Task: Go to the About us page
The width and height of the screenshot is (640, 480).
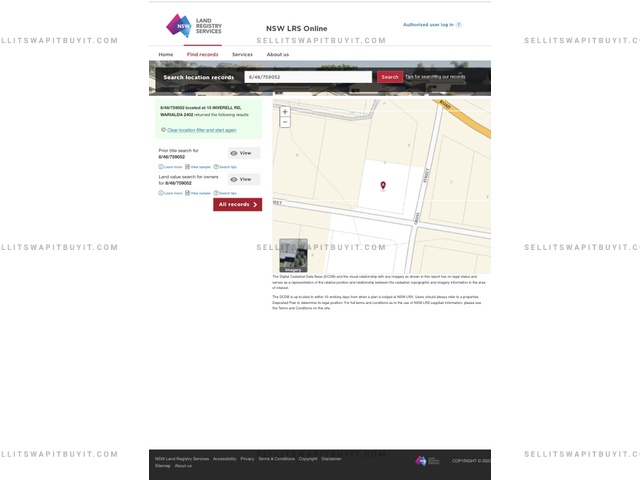Action: (x=277, y=54)
